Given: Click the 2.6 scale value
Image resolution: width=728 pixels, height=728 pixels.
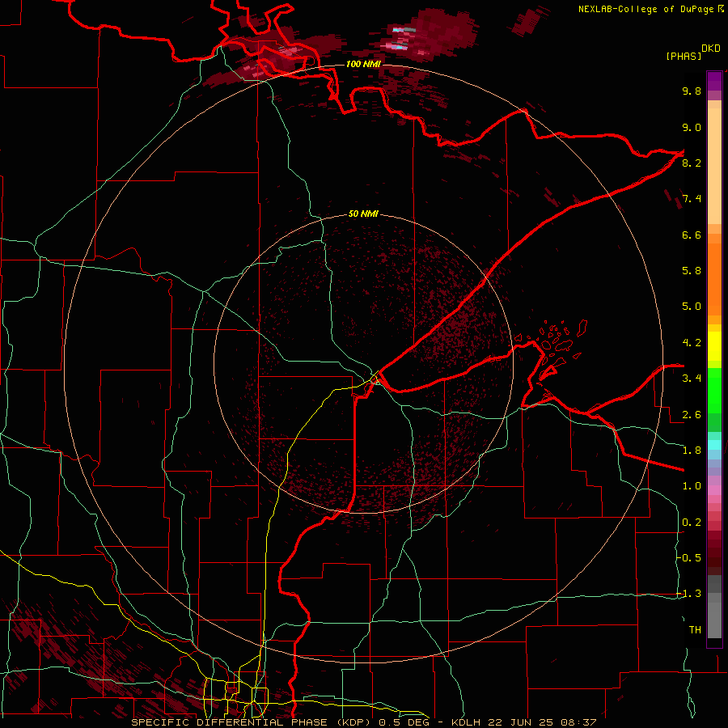Looking at the screenshot, I should click(692, 415).
